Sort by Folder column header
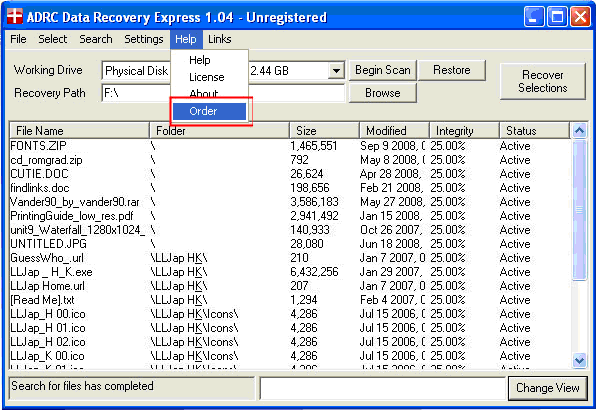Image resolution: width=596 pixels, height=410 pixels. (x=219, y=131)
